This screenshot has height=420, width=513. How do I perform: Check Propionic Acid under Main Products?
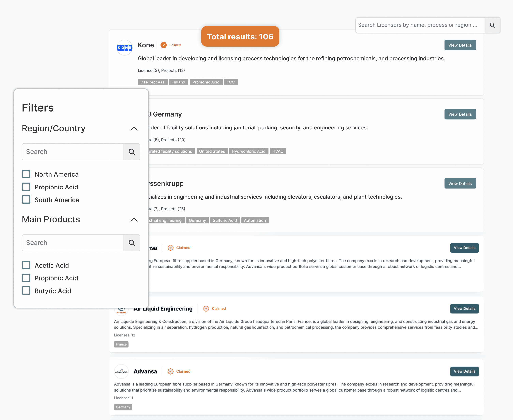[x=26, y=278]
